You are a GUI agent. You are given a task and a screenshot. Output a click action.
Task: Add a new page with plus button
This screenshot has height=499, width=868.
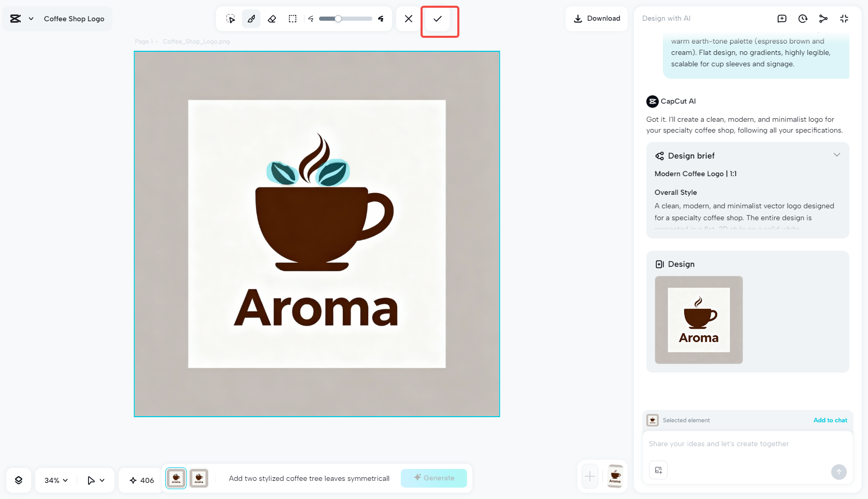point(590,476)
